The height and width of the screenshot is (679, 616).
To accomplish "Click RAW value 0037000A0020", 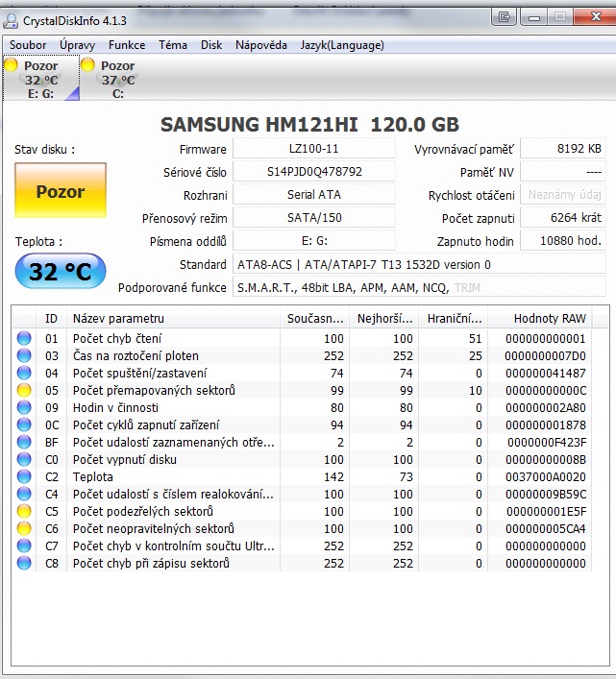I will click(546, 476).
